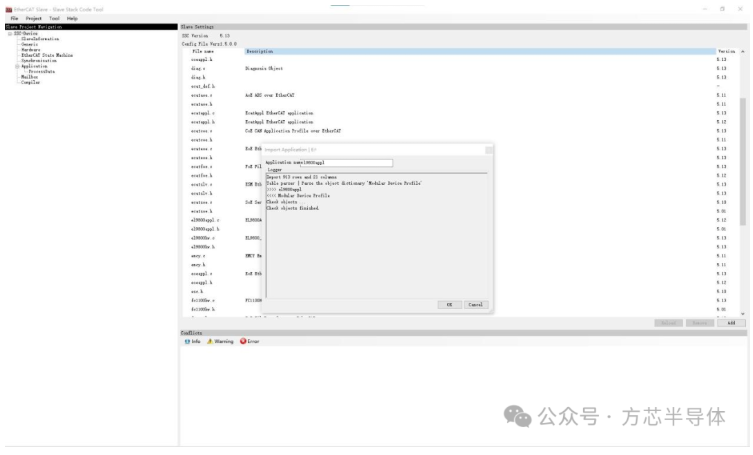Image resolution: width=753 pixels, height=455 pixels.
Task: Select ProcessData under Application
Action: tap(42, 72)
